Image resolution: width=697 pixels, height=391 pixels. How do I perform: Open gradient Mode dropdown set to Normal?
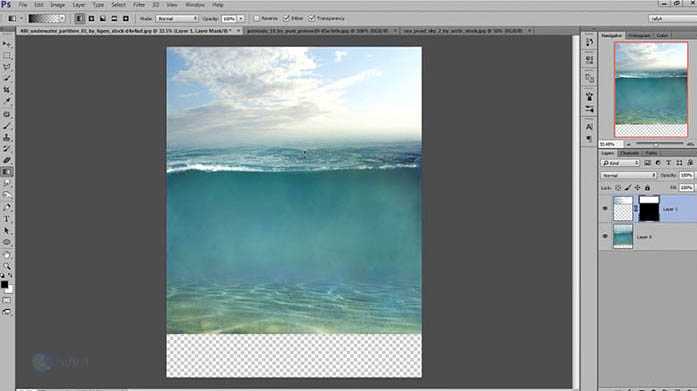pos(176,19)
